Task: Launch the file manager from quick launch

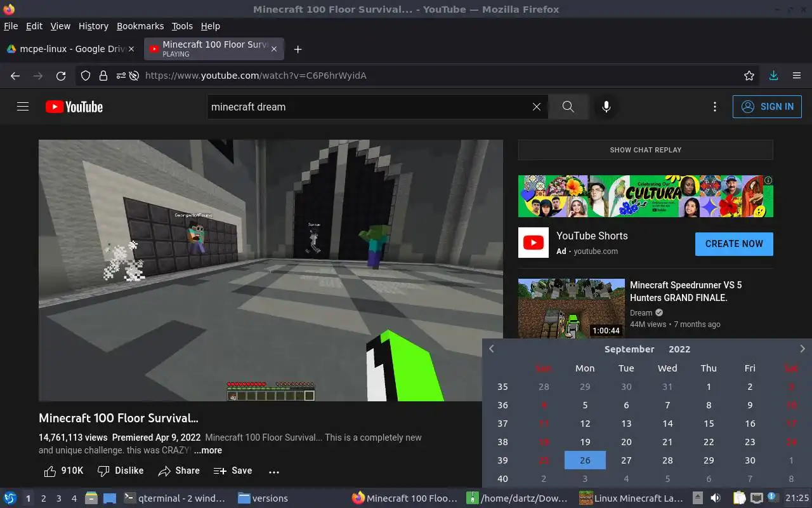Action: pos(91,498)
